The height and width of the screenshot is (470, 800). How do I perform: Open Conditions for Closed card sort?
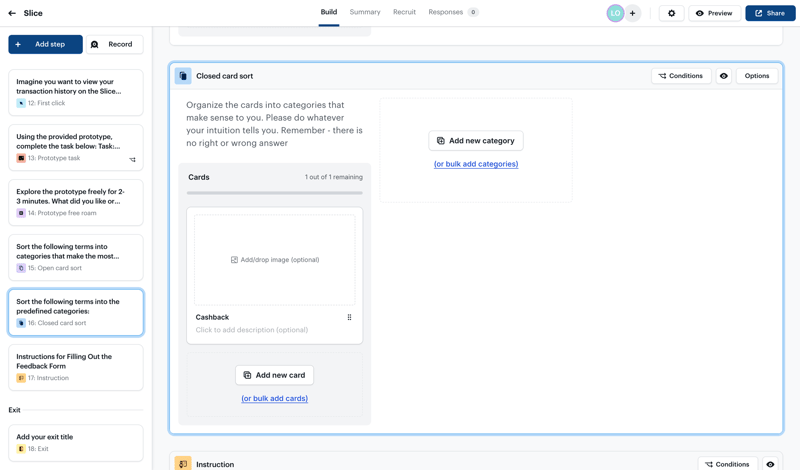pos(681,76)
